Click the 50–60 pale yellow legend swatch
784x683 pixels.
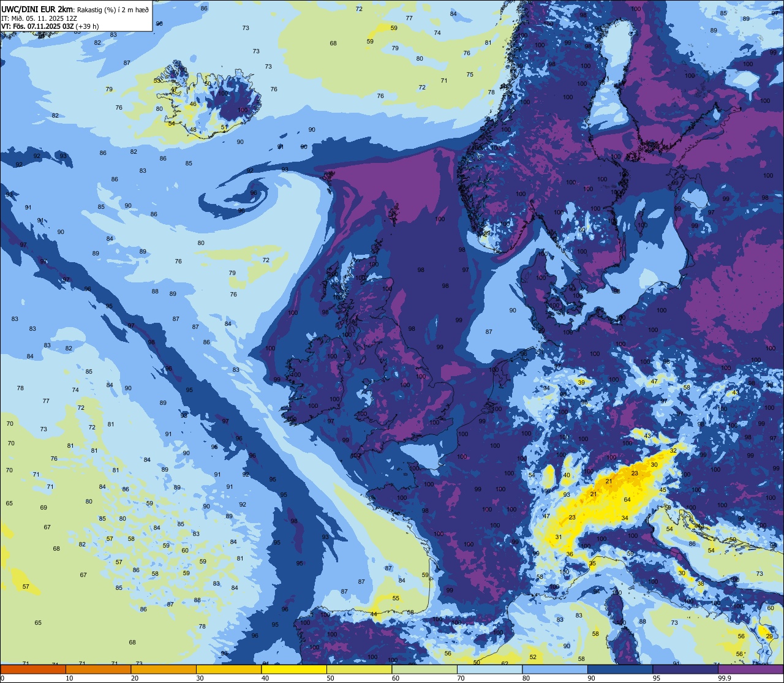point(359,670)
